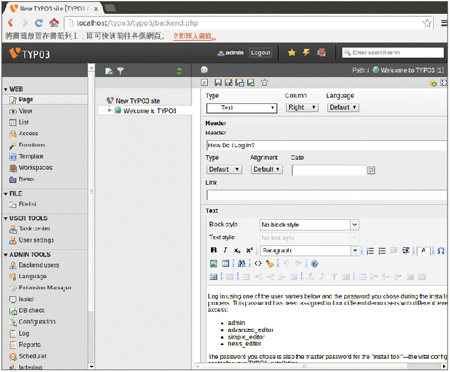Insert a numbered list

pyautogui.click(x=370, y=251)
